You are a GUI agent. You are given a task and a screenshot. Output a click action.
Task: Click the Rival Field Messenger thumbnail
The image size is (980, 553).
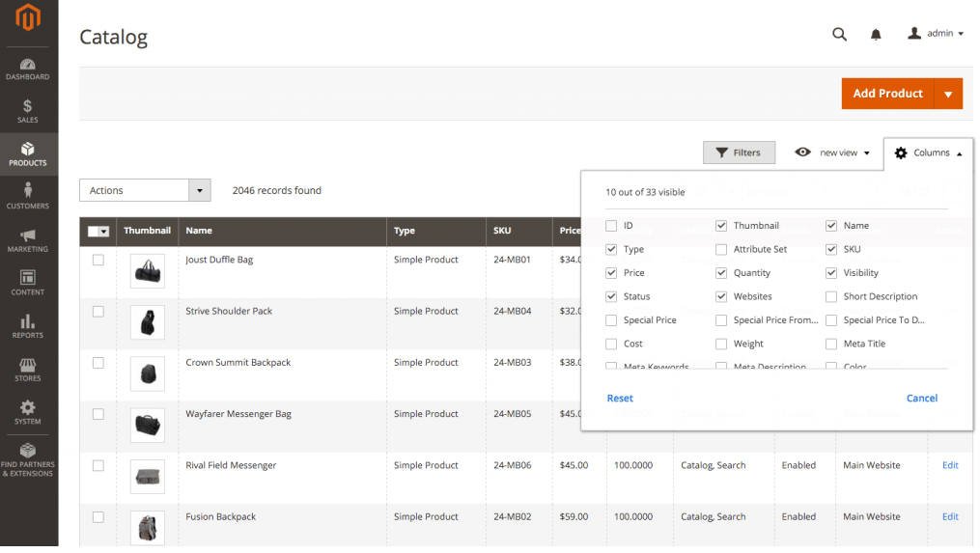[148, 477]
